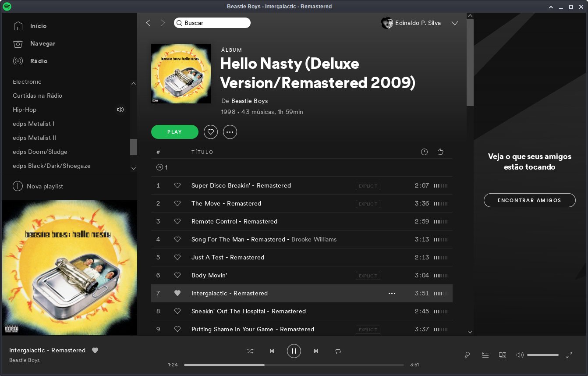Open the user menu dropdown chevron
Image resolution: width=588 pixels, height=376 pixels.
coord(455,23)
